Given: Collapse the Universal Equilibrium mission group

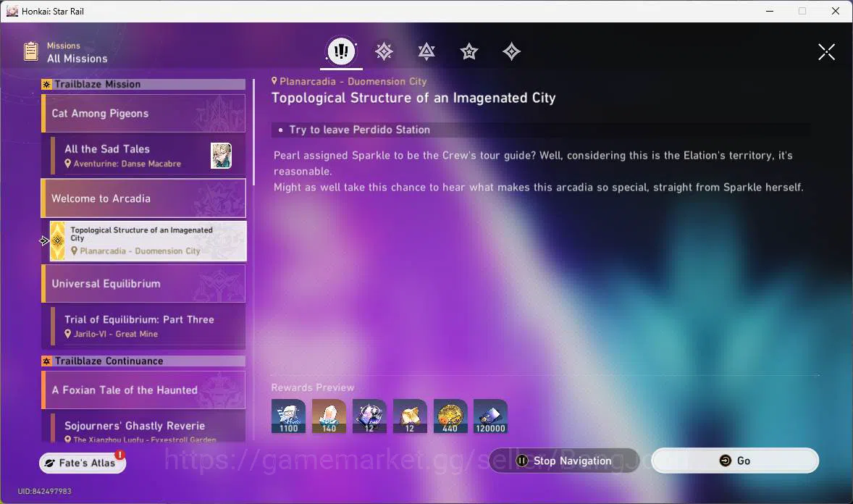Looking at the screenshot, I should [143, 284].
